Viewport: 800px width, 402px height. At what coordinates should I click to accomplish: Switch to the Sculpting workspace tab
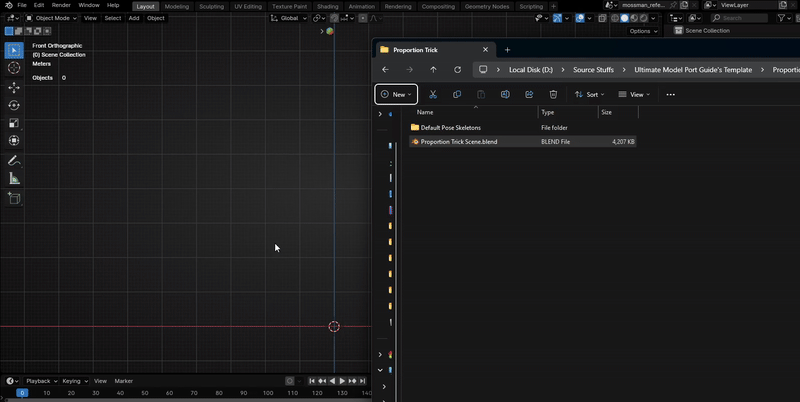[x=211, y=6]
